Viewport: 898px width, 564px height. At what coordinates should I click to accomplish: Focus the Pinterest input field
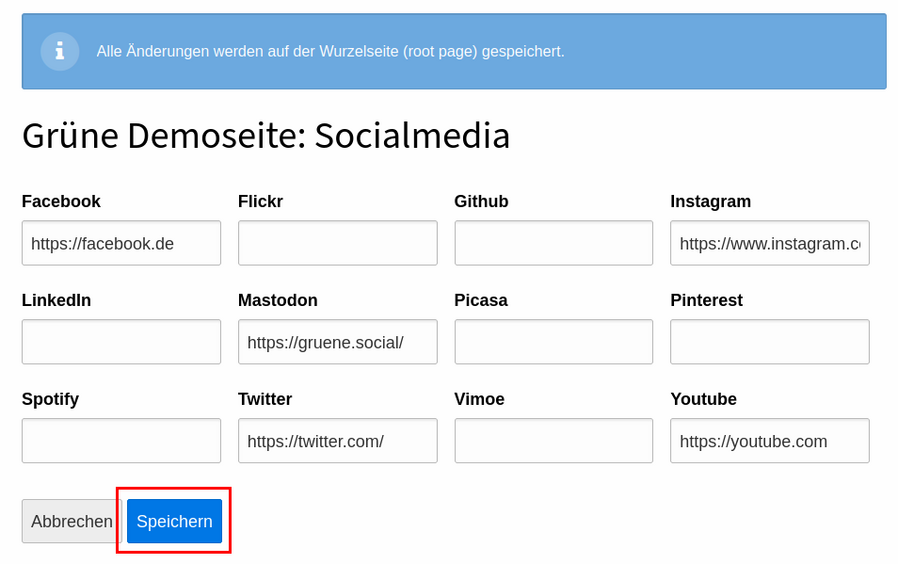(770, 342)
